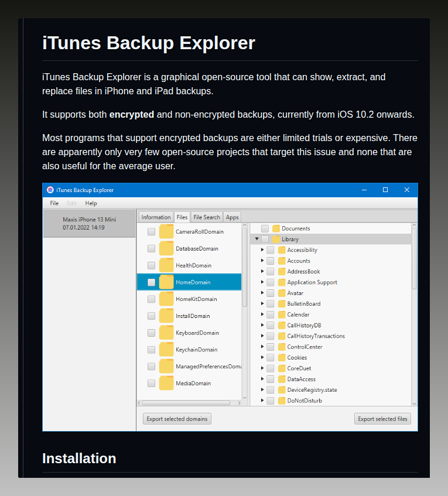Image resolution: width=448 pixels, height=496 pixels.
Task: Check the HomeDomain checkbox
Action: pyautogui.click(x=151, y=282)
